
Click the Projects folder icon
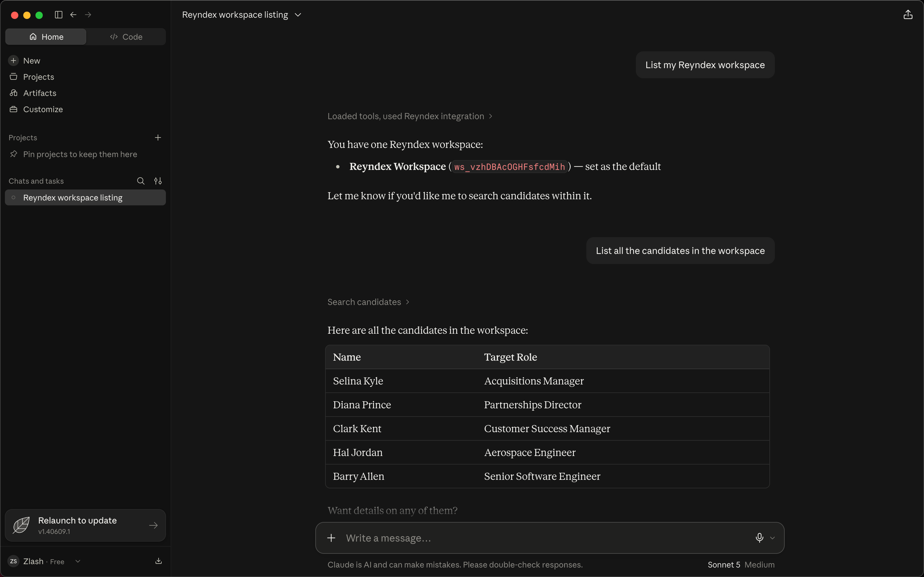tap(14, 77)
